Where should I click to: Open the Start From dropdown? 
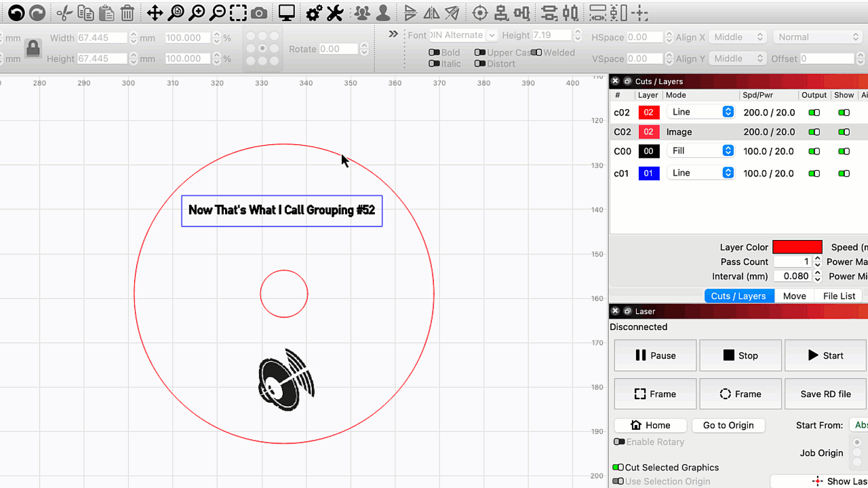(x=857, y=425)
